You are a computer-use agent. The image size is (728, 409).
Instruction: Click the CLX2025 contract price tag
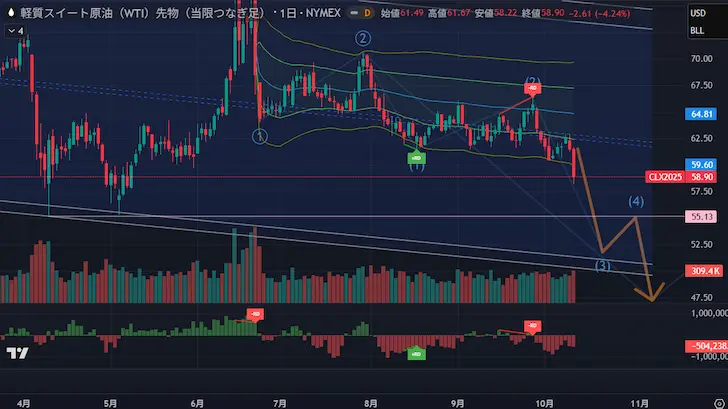[x=665, y=177]
